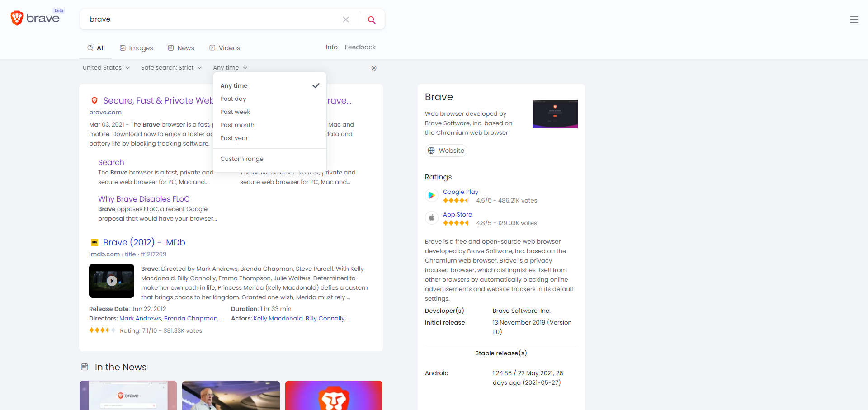The width and height of the screenshot is (868, 410).
Task: Switch to the Videos tab
Action: pyautogui.click(x=225, y=48)
